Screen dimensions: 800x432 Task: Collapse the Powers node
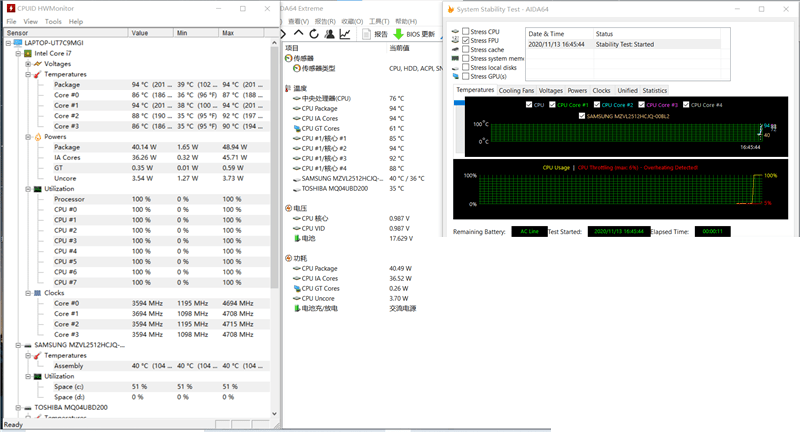click(28, 137)
